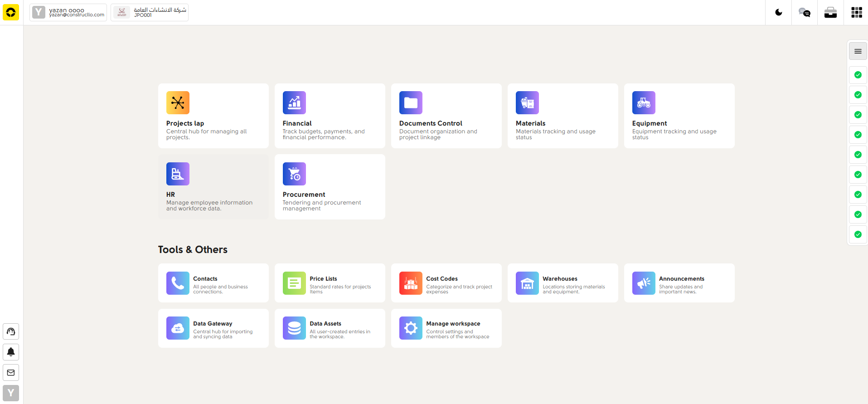Click the eighth green checkmark in checklist
The height and width of the screenshot is (404, 868).
pos(858,214)
